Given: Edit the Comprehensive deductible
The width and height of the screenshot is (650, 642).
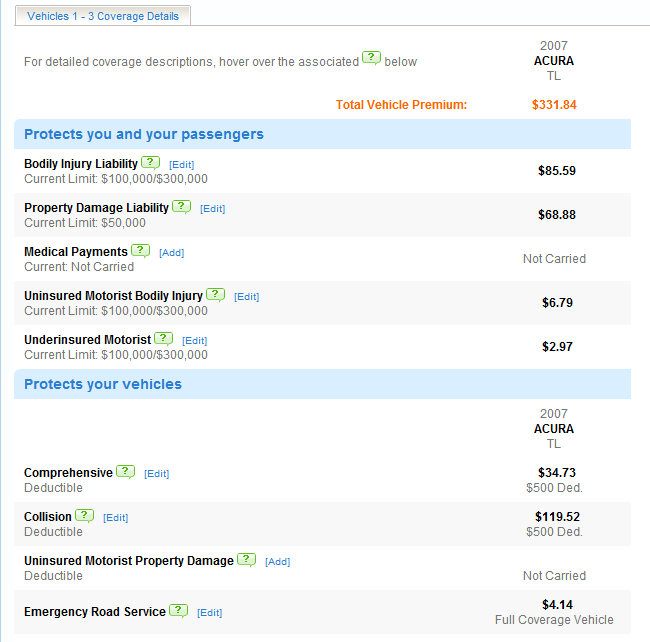Looking at the screenshot, I should coord(156,473).
